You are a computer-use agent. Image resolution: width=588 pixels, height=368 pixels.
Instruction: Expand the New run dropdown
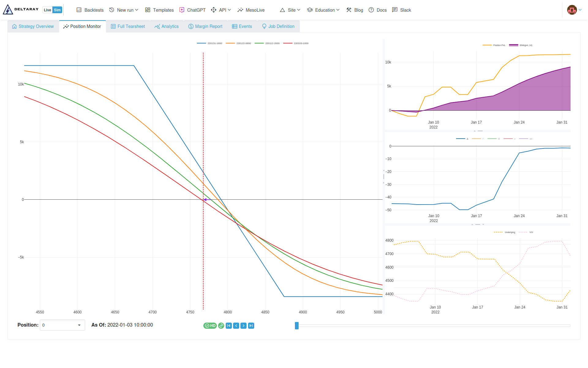click(x=124, y=10)
